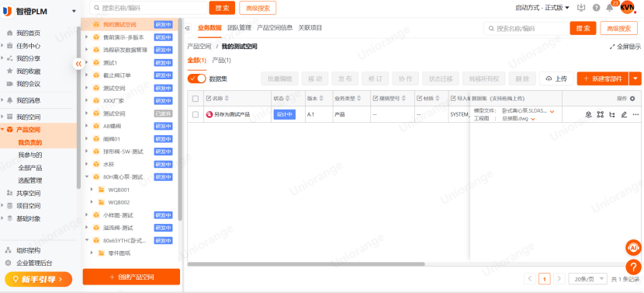Sort the 业务类型 column using its sort arrows
Viewport: 644px width, 293px height.
[x=359, y=99]
